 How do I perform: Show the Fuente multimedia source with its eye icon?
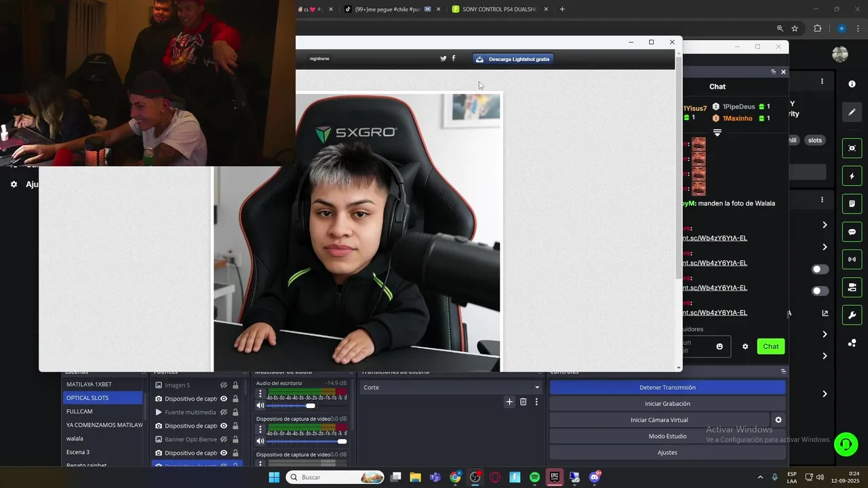pos(224,412)
